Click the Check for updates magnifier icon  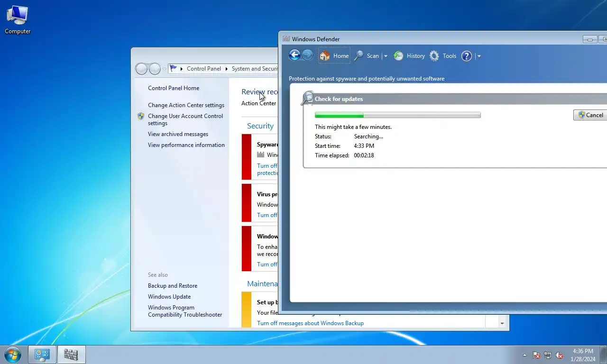coord(307,98)
